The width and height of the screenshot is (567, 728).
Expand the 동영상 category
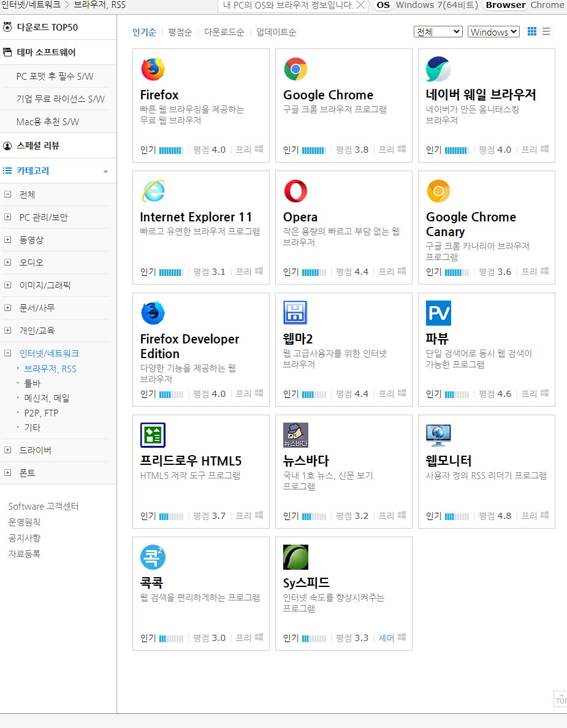point(7,240)
